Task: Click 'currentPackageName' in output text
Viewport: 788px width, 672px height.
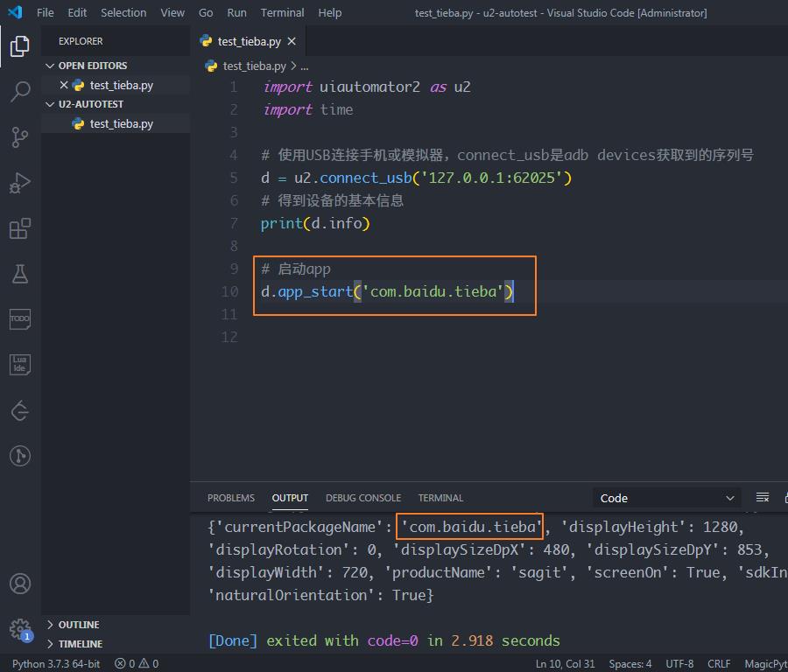Action: (299, 527)
